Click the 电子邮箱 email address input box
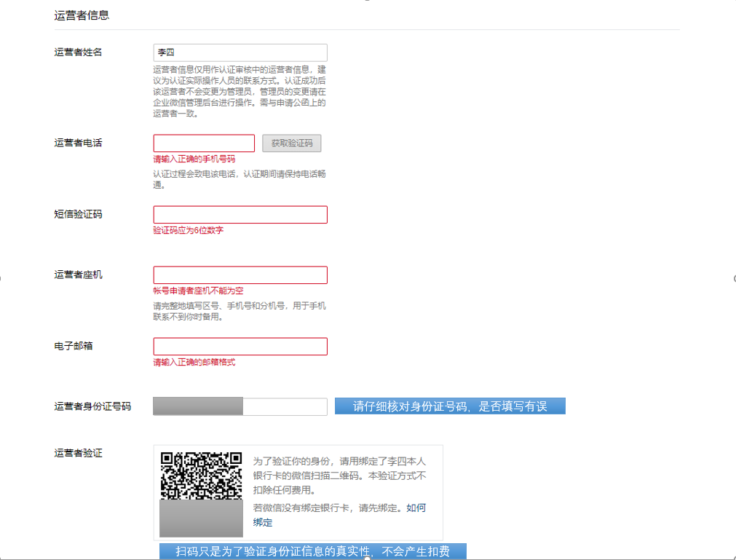Image resolution: width=736 pixels, height=560 pixels. pos(240,346)
